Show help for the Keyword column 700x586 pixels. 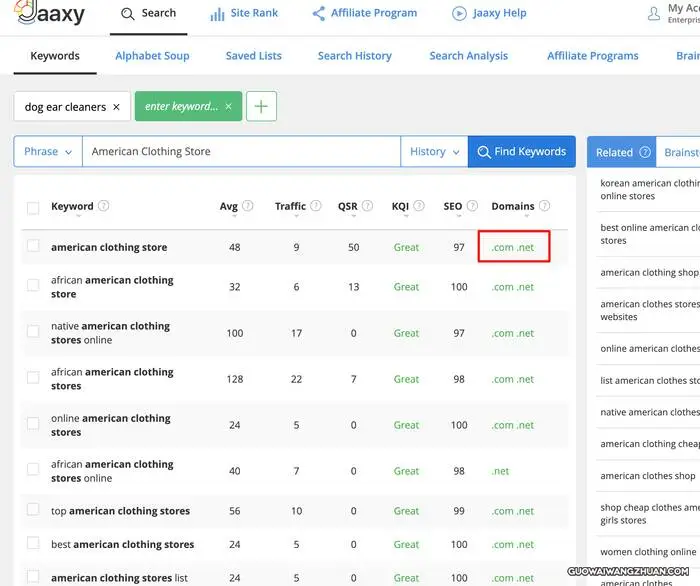click(x=104, y=206)
